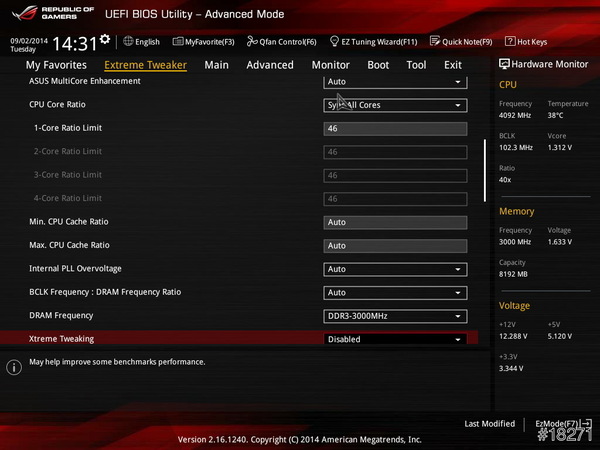
Task: Open the Main tab
Action: (217, 65)
